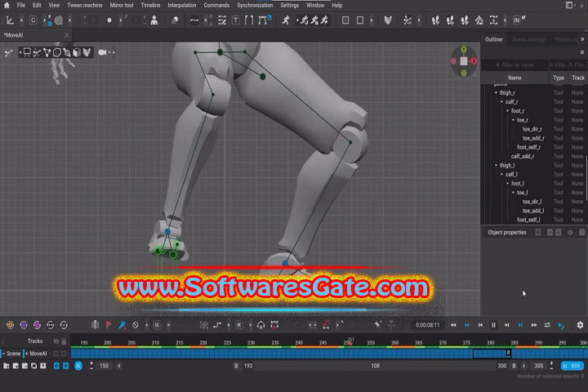588x392 pixels.
Task: Collapse the toe_r tree item
Action: click(x=514, y=120)
